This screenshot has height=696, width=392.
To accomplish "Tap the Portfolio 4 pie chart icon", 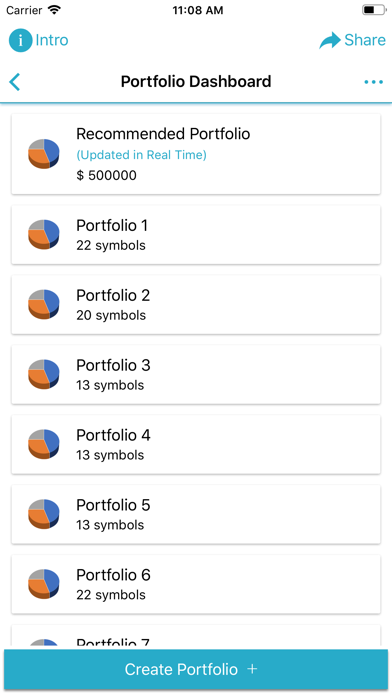I will click(x=44, y=444).
